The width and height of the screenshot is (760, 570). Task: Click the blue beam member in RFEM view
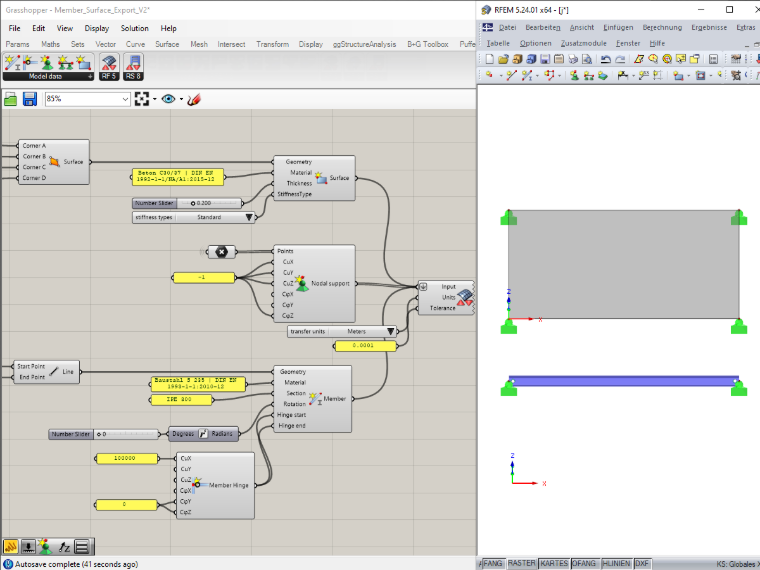click(623, 381)
